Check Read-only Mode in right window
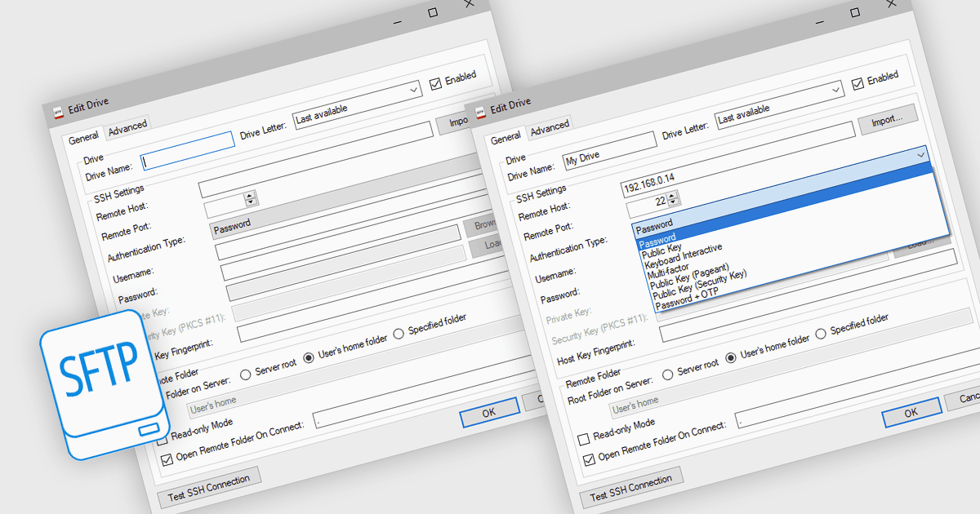980x514 pixels. [583, 439]
